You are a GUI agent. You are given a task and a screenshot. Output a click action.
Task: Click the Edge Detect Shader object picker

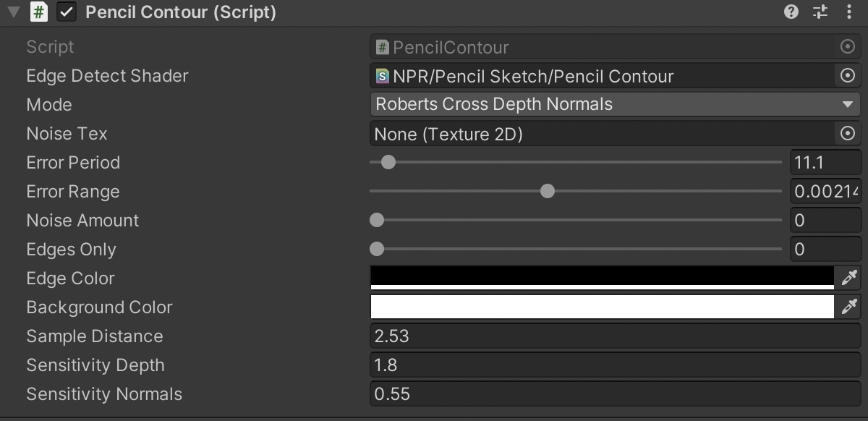tap(848, 76)
